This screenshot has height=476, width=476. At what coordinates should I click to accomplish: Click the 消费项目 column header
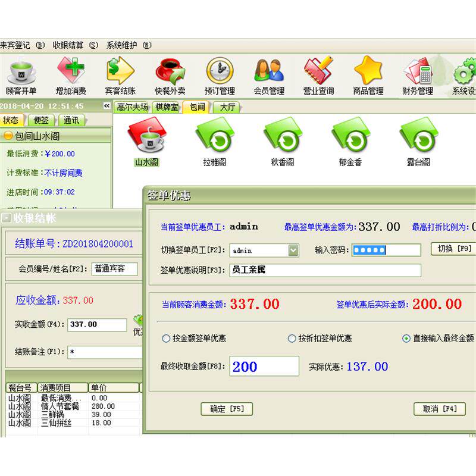point(62,387)
